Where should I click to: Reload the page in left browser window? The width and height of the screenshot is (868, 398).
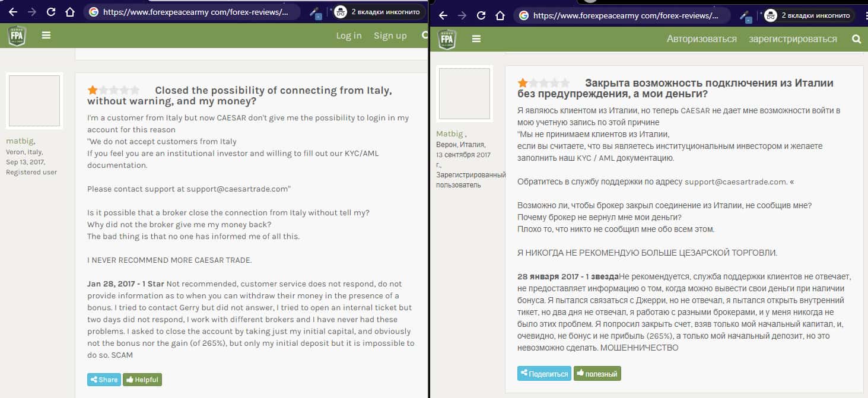point(51,12)
